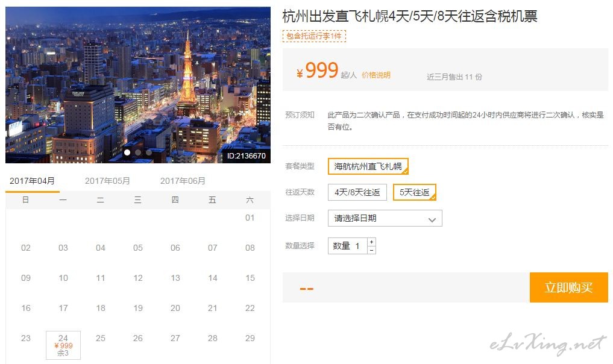Select the 4天/8天往返 option
The height and width of the screenshot is (364, 613).
[357, 192]
